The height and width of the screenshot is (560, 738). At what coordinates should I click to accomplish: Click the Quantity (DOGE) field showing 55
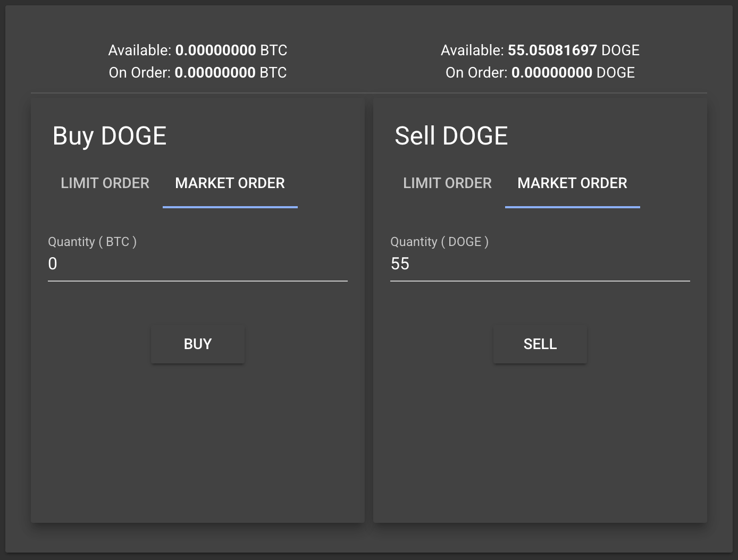pos(540,264)
